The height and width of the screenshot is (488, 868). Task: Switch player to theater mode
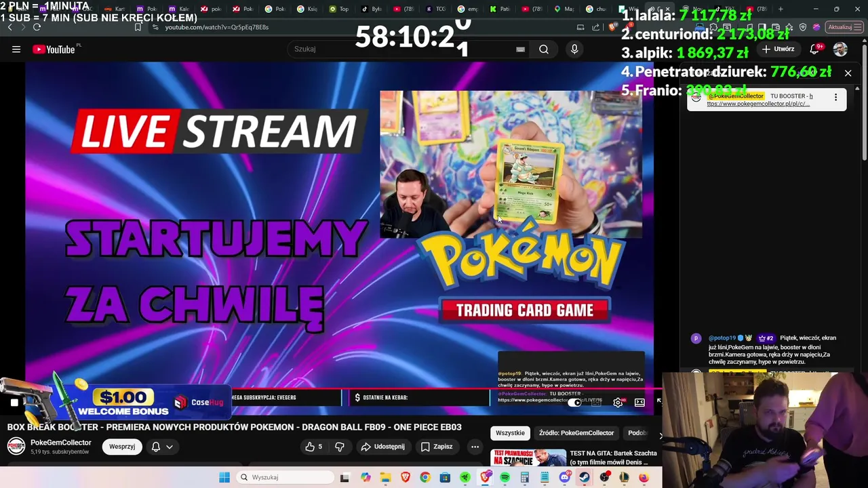pos(639,403)
